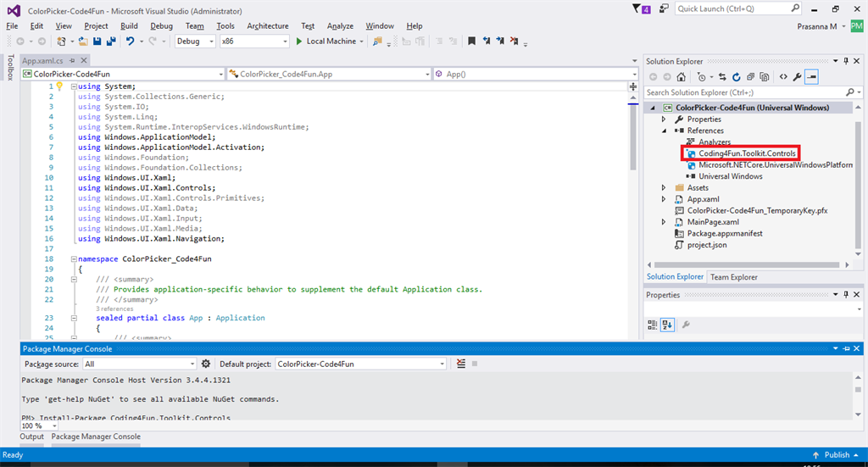
Task: Start debugging with Local Machine play button
Action: pyautogui.click(x=299, y=41)
